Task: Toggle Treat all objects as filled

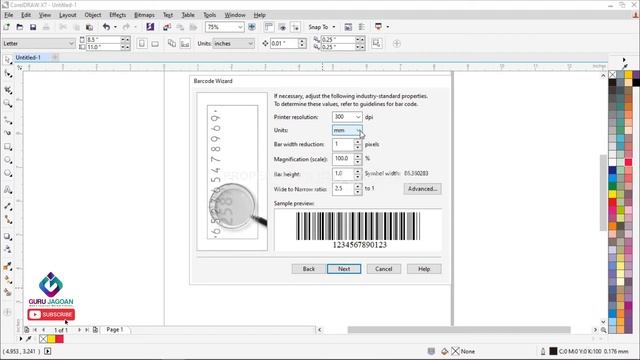Action: [376, 43]
